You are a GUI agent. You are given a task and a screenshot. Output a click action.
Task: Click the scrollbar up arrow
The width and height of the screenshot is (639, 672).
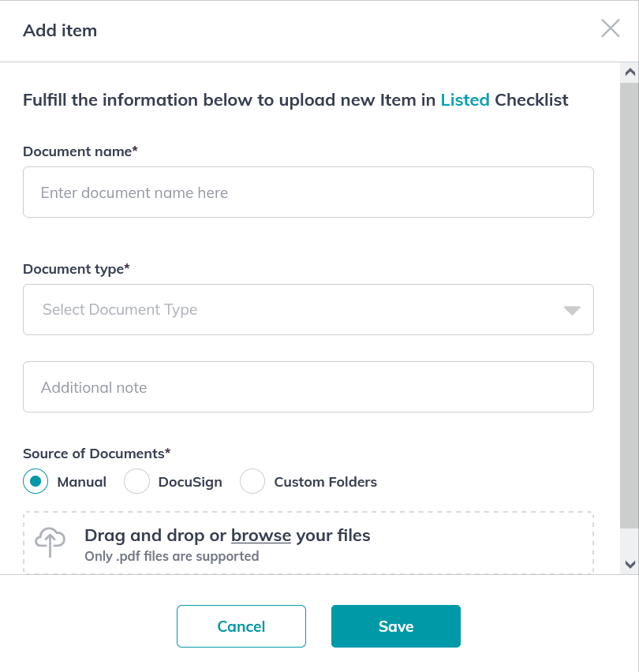[x=630, y=72]
